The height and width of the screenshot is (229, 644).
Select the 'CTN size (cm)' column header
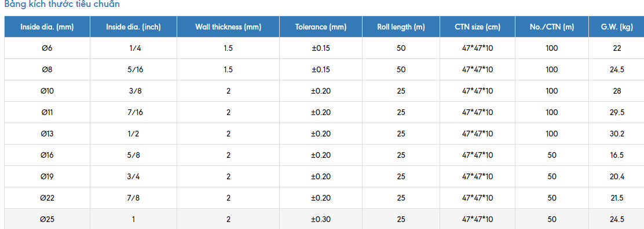point(477,27)
